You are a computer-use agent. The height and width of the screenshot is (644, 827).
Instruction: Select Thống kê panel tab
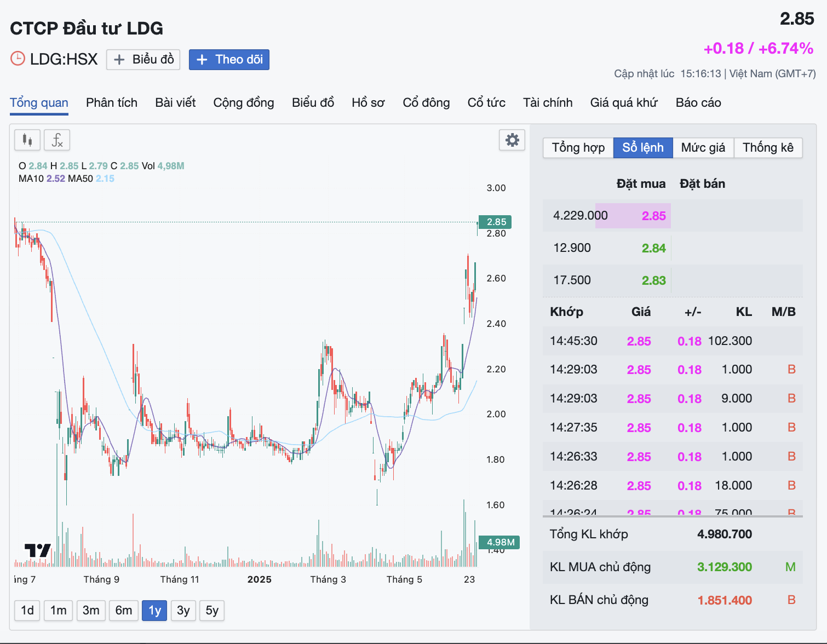coord(768,148)
